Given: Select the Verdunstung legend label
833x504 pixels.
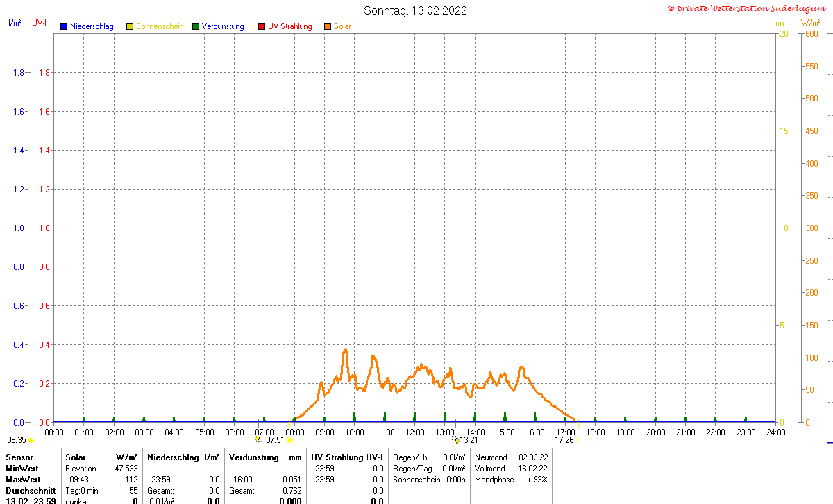Looking at the screenshot, I should click(223, 26).
